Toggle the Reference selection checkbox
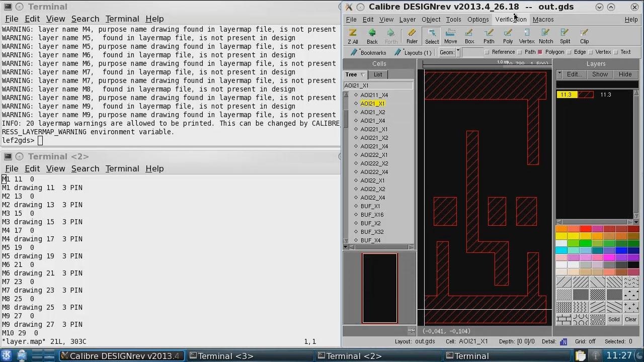Image resolution: width=644 pixels, height=362 pixels. tap(487, 52)
